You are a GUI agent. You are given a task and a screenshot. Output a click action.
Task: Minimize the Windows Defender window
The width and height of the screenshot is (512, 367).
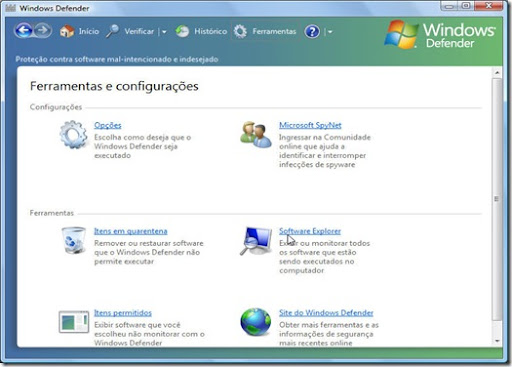coord(449,6)
